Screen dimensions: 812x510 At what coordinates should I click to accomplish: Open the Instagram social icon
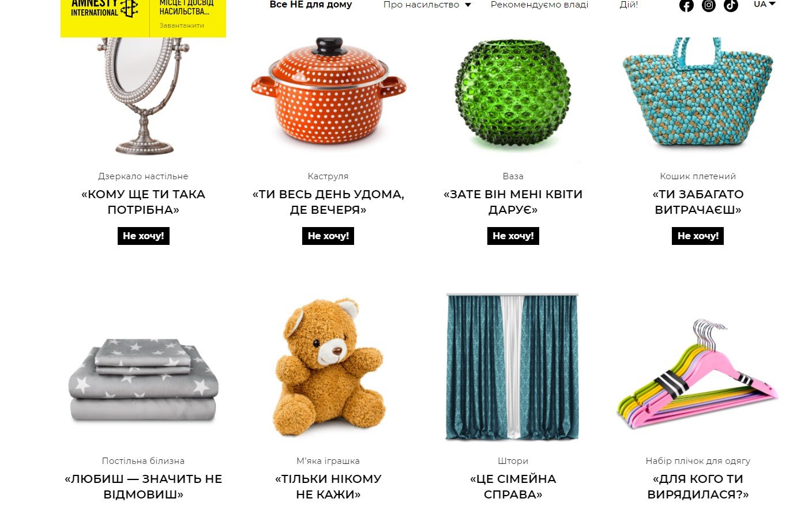(x=709, y=5)
